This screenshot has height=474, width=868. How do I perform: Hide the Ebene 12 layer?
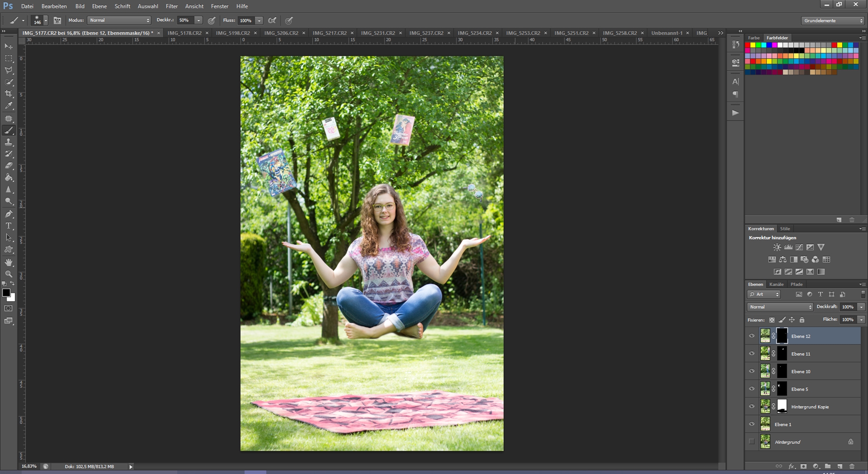[x=752, y=336]
